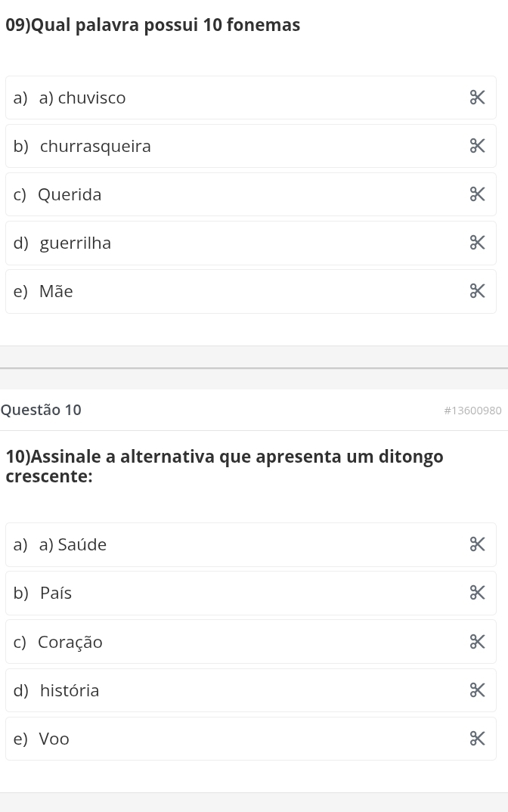Pick Coração for the ditongo question
The width and height of the screenshot is (508, 812).
[70, 642]
